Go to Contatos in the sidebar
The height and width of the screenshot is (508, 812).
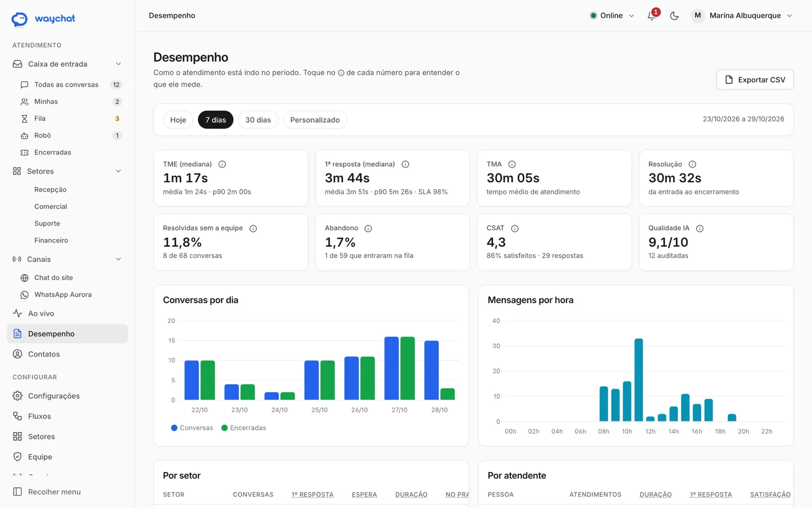pos(67,354)
